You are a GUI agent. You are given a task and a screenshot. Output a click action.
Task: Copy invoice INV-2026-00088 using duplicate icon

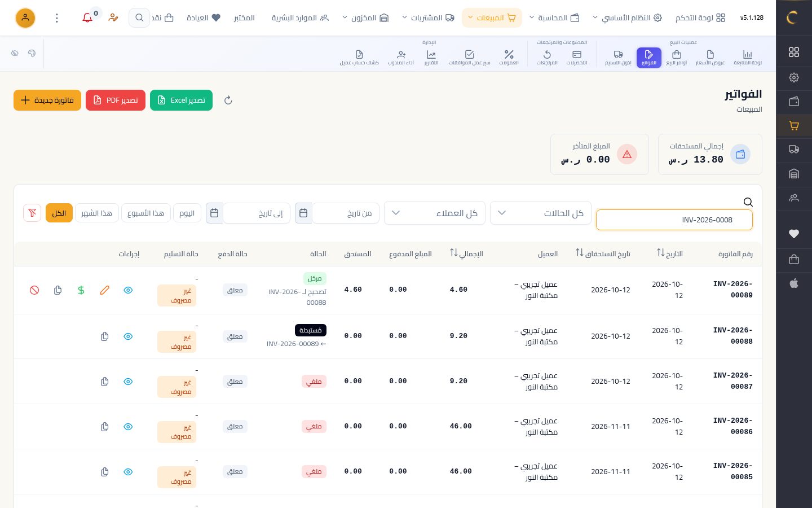point(104,336)
